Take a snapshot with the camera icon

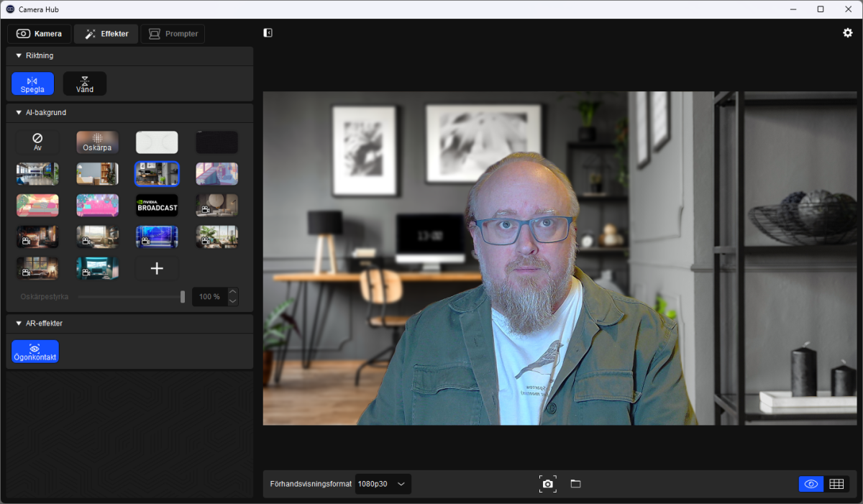[548, 483]
